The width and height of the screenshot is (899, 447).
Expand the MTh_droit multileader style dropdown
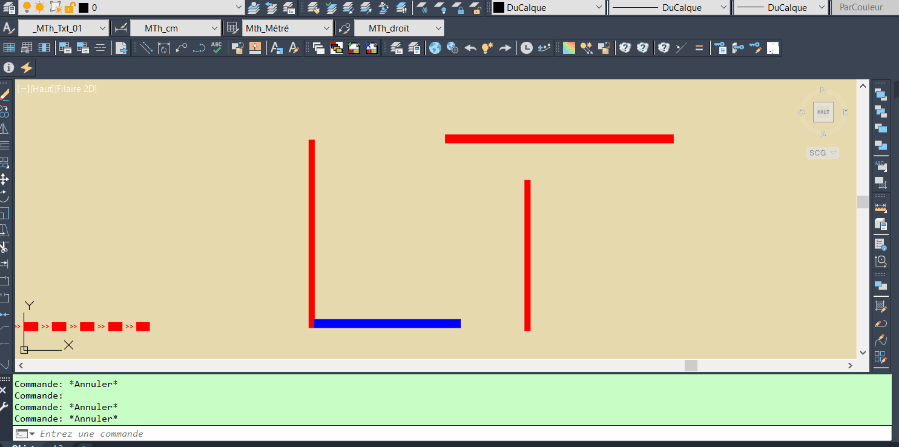(439, 28)
